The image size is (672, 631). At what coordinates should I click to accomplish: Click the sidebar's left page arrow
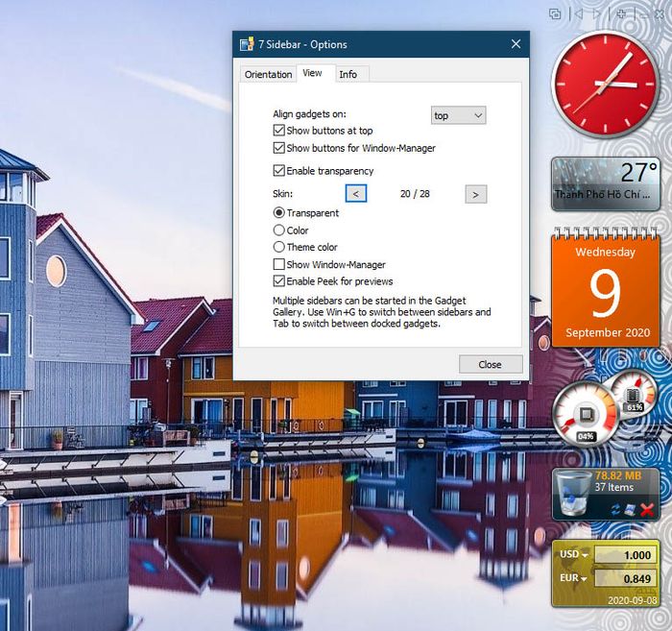[x=579, y=14]
